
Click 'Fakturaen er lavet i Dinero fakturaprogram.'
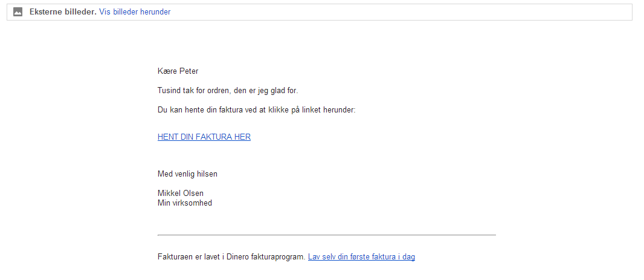231,257
